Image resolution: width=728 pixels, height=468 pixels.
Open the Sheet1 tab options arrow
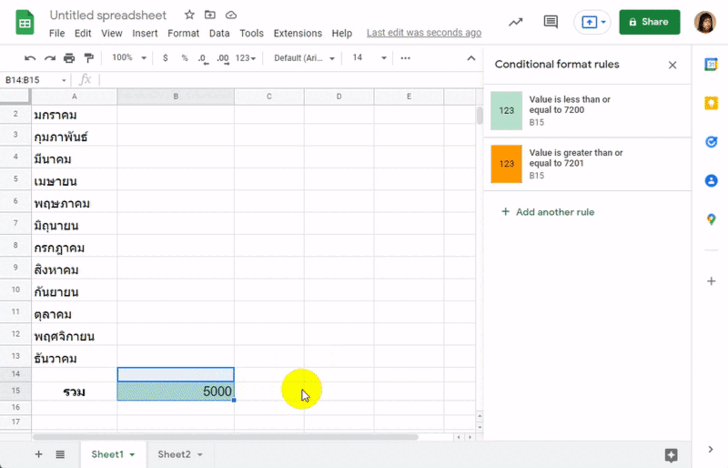(x=132, y=455)
